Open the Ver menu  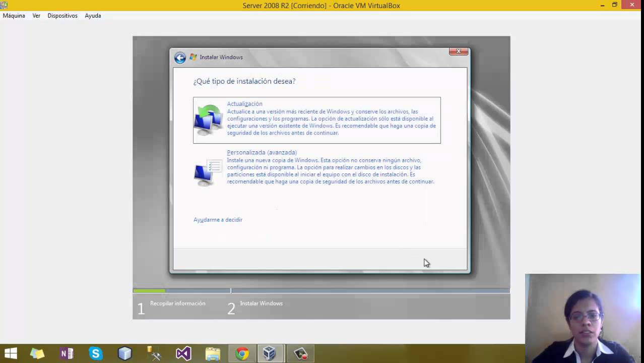(x=36, y=16)
